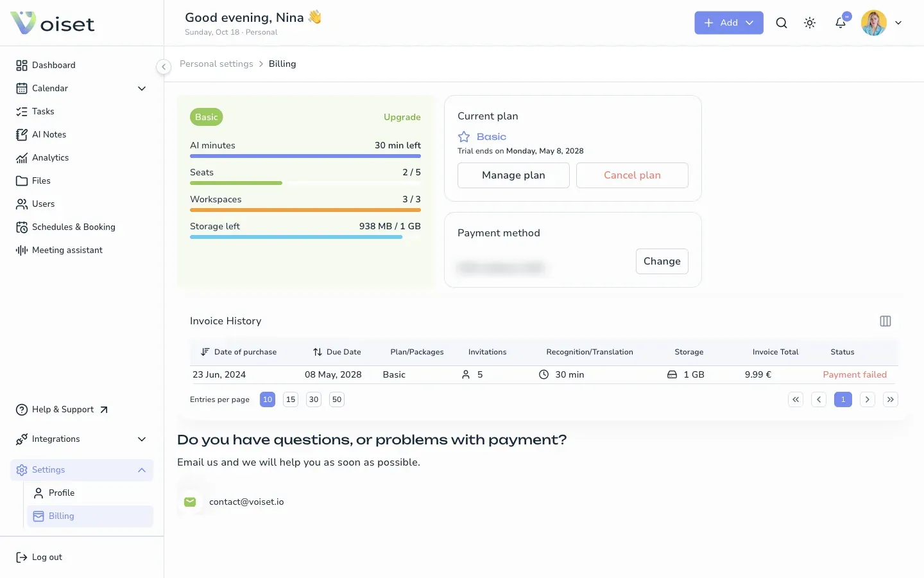Click the Personal settings breadcrumb
Screen dimensions: 924x578
pyautogui.click(x=216, y=64)
